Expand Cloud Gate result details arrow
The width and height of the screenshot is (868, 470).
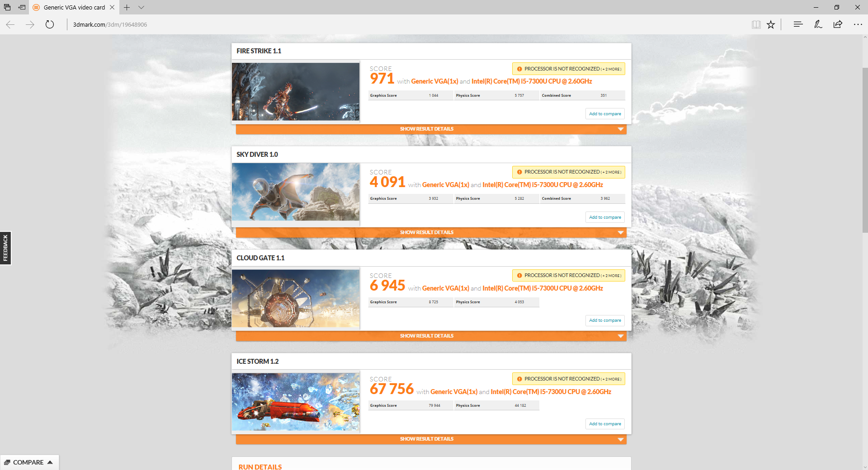621,336
